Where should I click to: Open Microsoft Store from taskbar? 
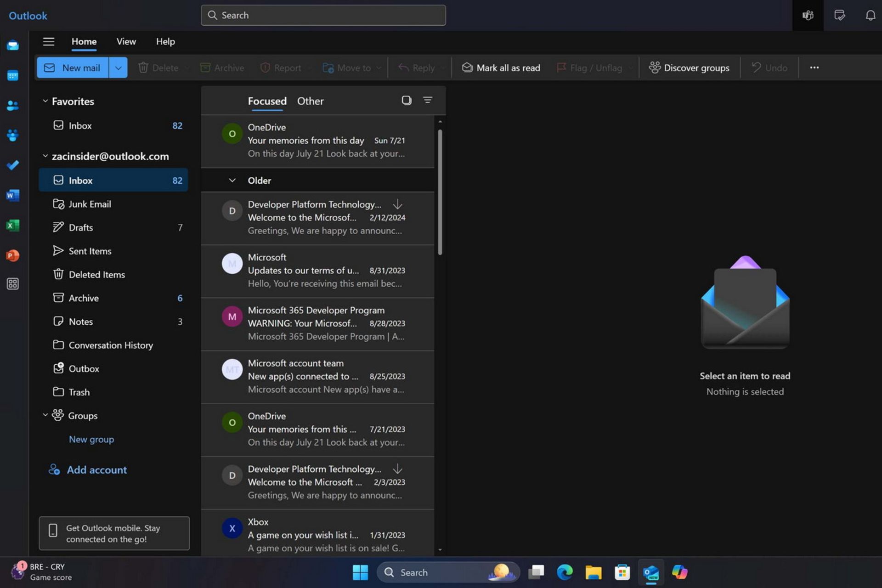click(622, 572)
